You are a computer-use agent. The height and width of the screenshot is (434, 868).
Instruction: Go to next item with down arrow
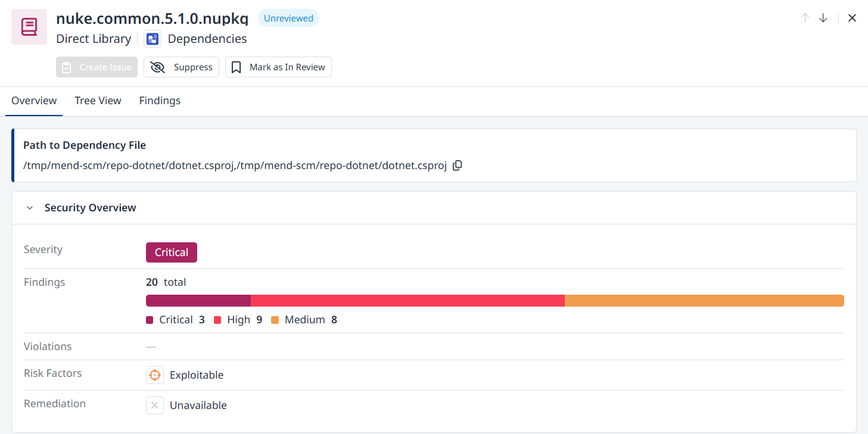(823, 18)
